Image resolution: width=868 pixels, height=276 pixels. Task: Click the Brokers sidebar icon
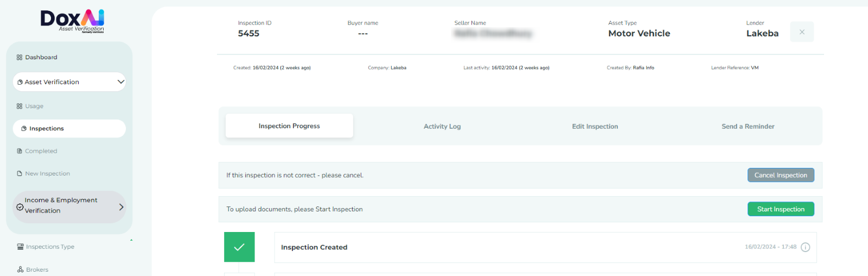coord(20,269)
